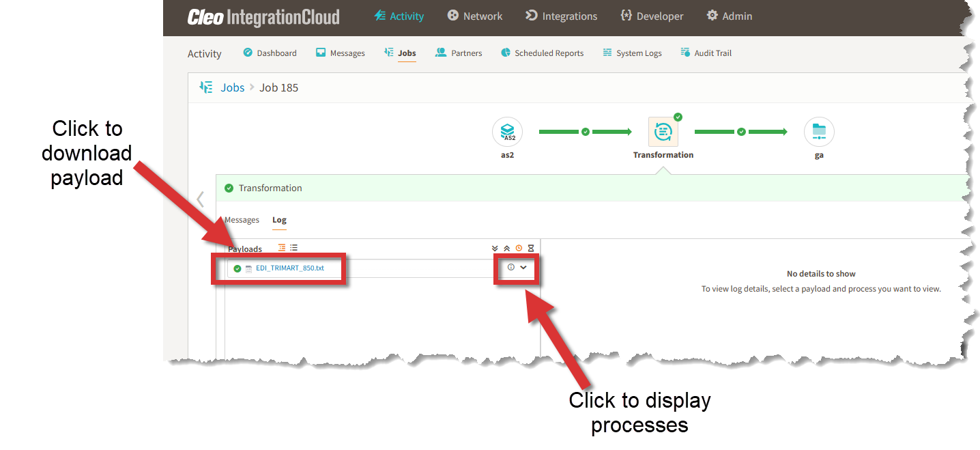Click the Cleo IntegrationCloud logo
The image size is (980, 450).
pos(263,17)
